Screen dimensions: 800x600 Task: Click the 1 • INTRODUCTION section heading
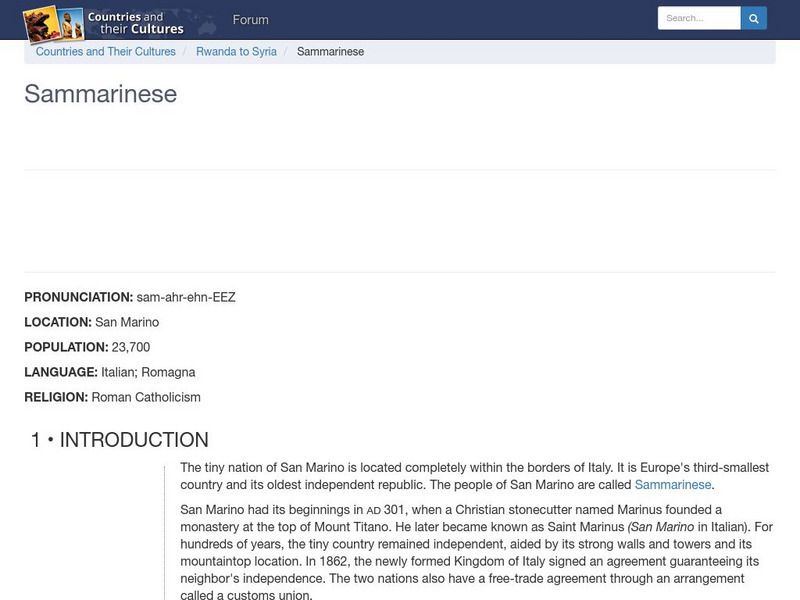(x=120, y=440)
